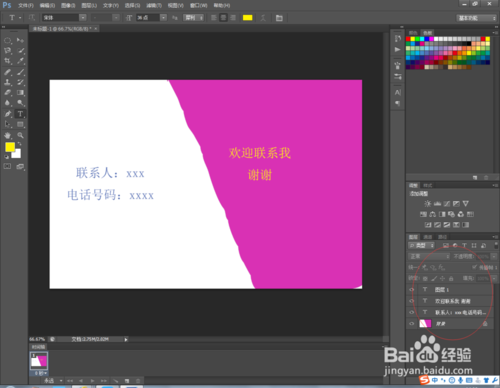Select the History Brush tool
500x388 pixels.
(20, 82)
